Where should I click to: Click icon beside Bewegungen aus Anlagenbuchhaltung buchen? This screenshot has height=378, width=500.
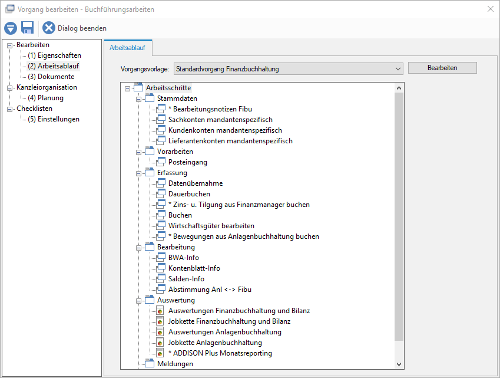(161, 236)
